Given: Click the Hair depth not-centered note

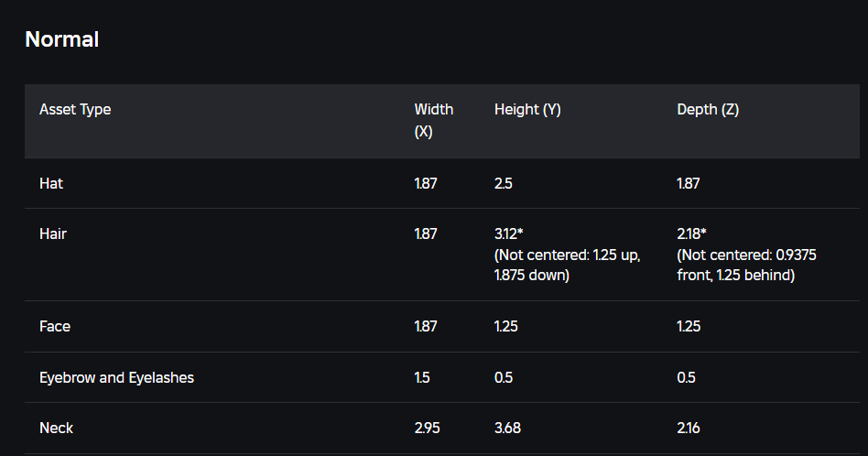Looking at the screenshot, I should coord(746,265).
